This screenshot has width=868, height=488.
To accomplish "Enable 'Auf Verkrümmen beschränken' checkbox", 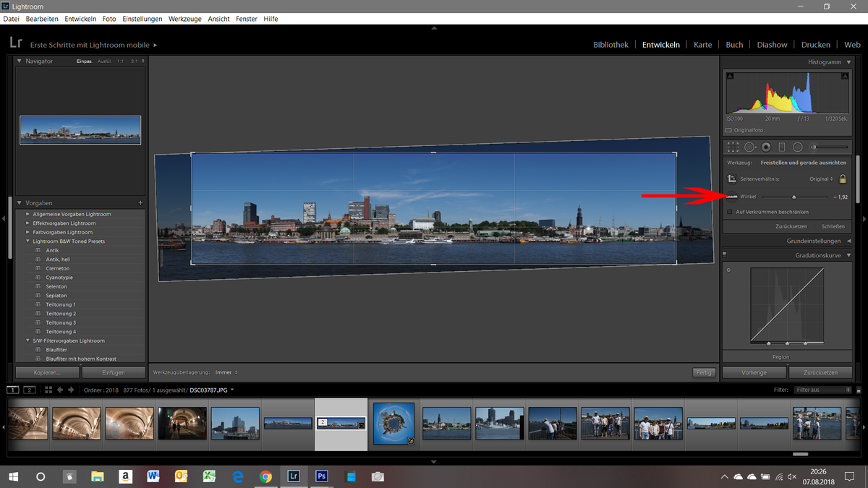I will (x=729, y=212).
